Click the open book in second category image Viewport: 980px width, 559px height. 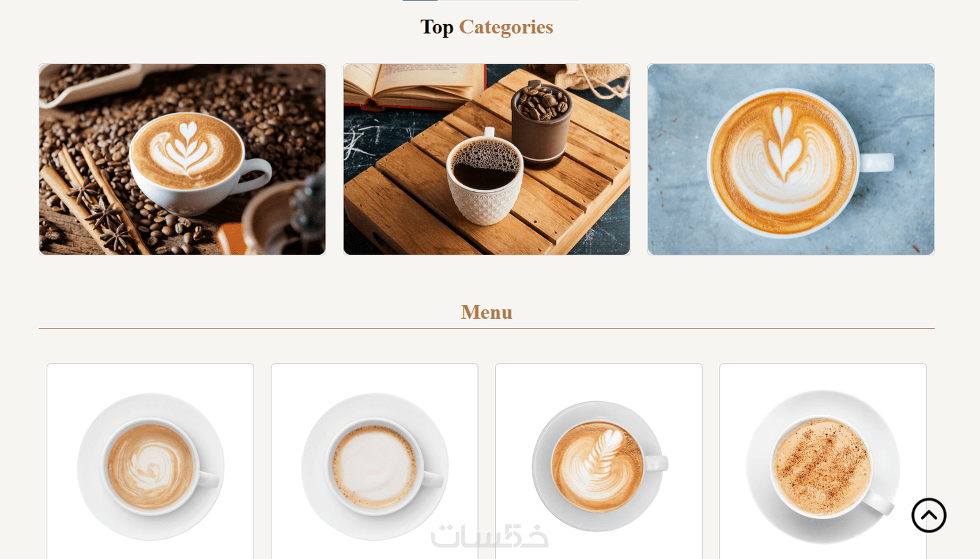coord(414,85)
